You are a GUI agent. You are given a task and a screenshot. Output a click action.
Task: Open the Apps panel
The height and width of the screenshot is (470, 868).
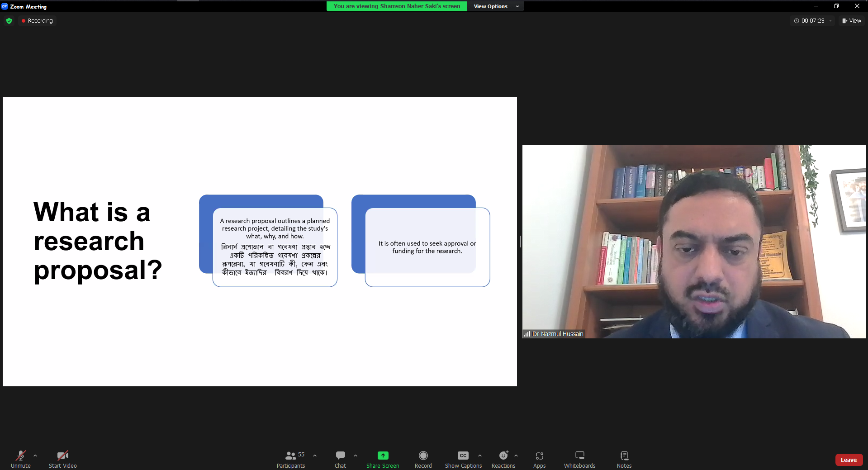click(x=539, y=459)
